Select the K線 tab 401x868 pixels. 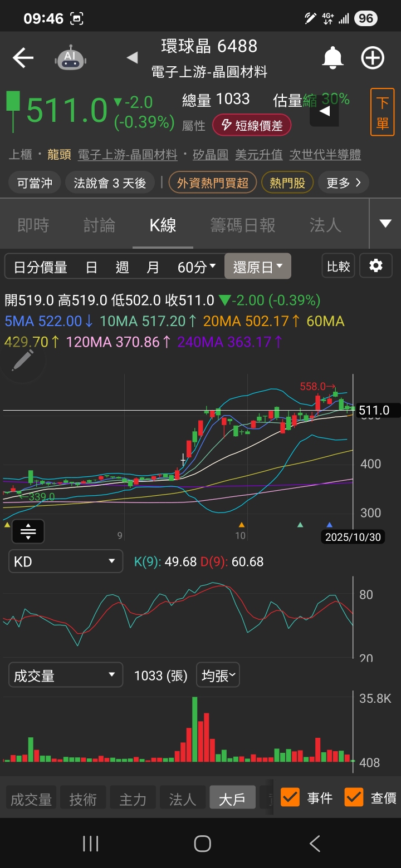[163, 225]
